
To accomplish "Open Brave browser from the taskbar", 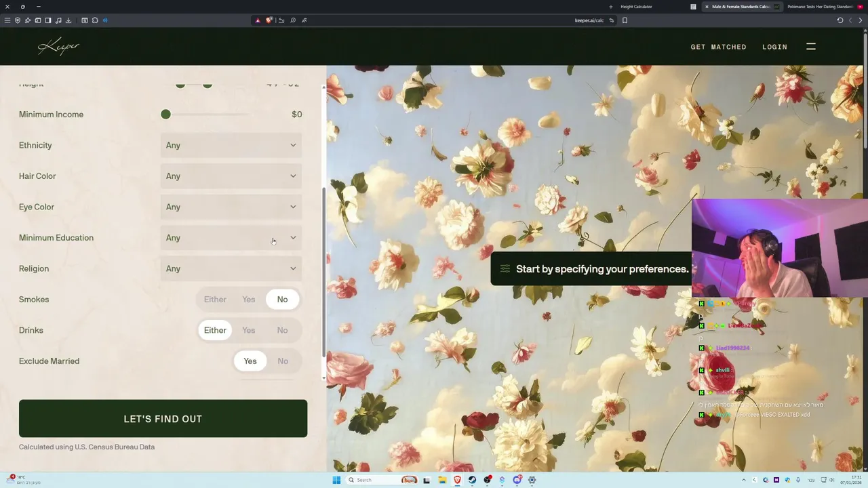I will point(458,480).
